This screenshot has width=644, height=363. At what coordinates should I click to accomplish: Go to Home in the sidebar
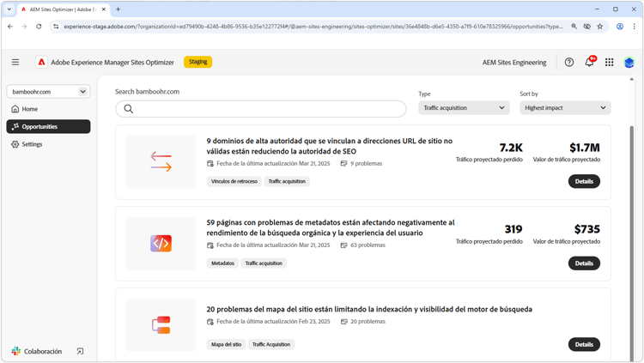(x=48, y=109)
